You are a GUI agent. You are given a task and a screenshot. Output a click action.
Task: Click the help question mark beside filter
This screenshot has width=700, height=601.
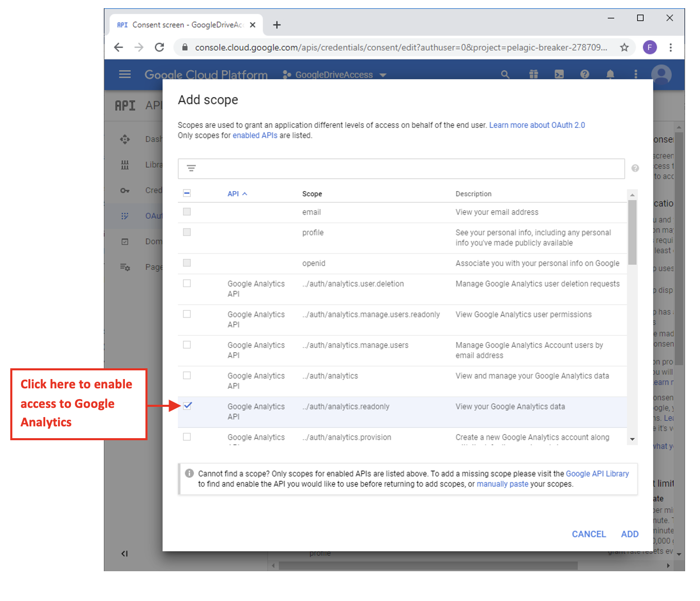coord(635,168)
